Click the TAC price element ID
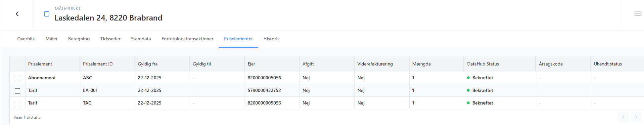The height and width of the screenshot is (125, 644). point(87,103)
